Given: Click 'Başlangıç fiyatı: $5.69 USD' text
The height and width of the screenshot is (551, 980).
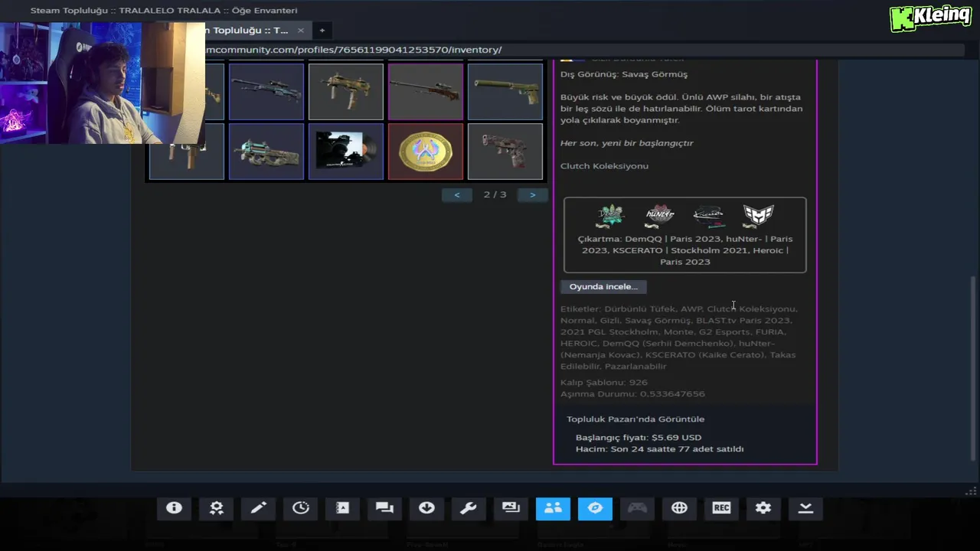Looking at the screenshot, I should [639, 437].
